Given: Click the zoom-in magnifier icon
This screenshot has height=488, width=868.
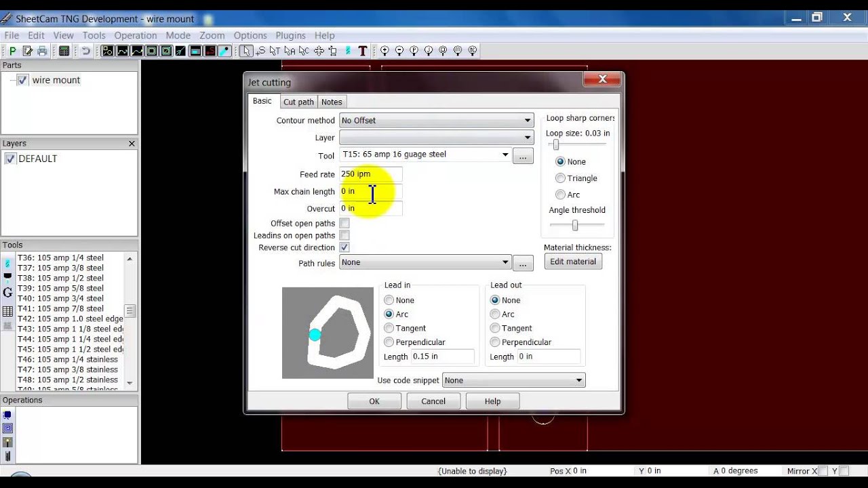Looking at the screenshot, I should 384,51.
